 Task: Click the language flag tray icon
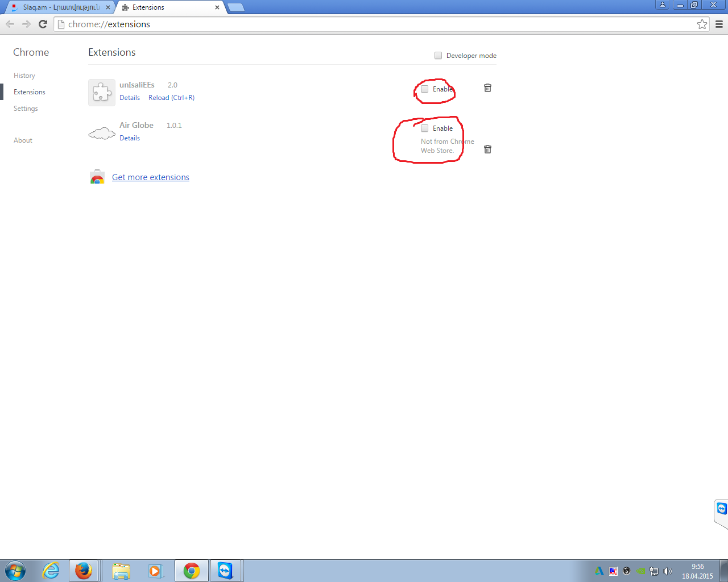[613, 571]
